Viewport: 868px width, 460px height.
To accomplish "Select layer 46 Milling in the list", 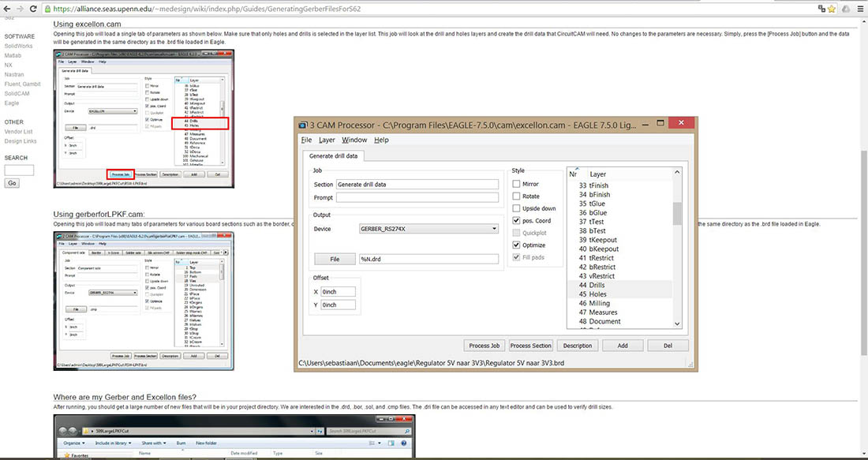I will (620, 303).
